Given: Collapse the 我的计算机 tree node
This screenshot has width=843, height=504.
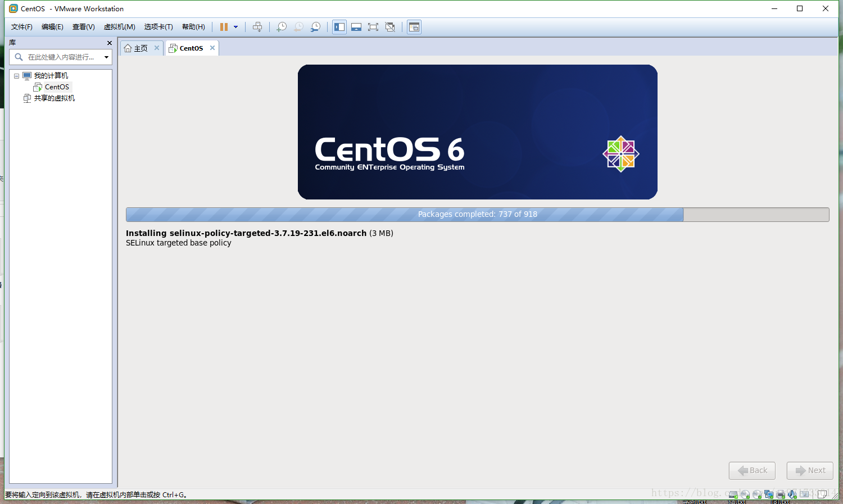Looking at the screenshot, I should tap(16, 76).
